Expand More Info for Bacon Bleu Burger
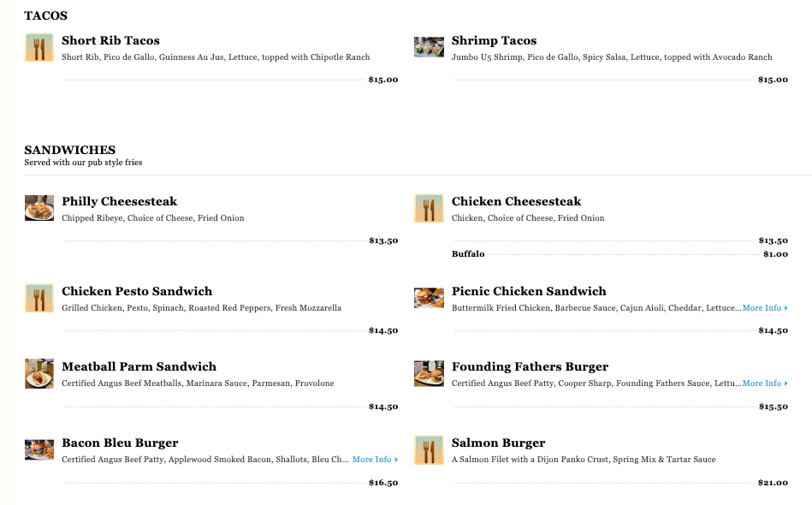 point(375,460)
